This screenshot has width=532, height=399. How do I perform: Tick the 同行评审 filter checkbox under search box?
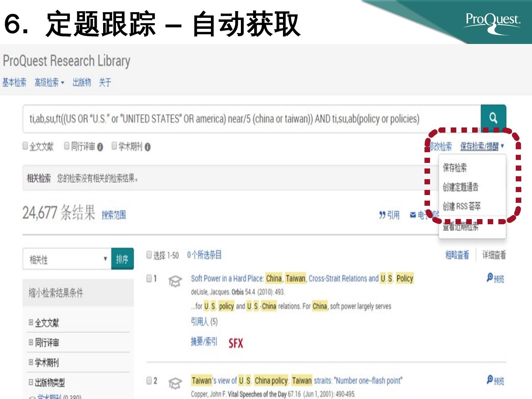point(67,146)
